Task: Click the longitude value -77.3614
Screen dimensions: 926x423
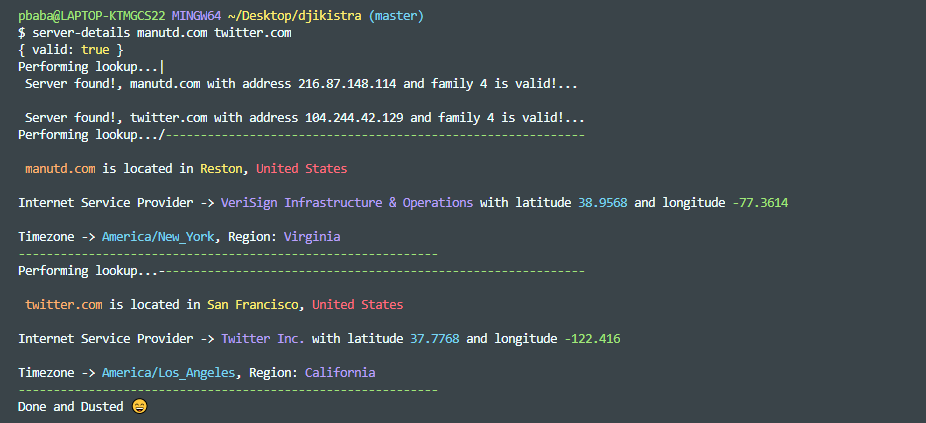Action: (x=760, y=203)
